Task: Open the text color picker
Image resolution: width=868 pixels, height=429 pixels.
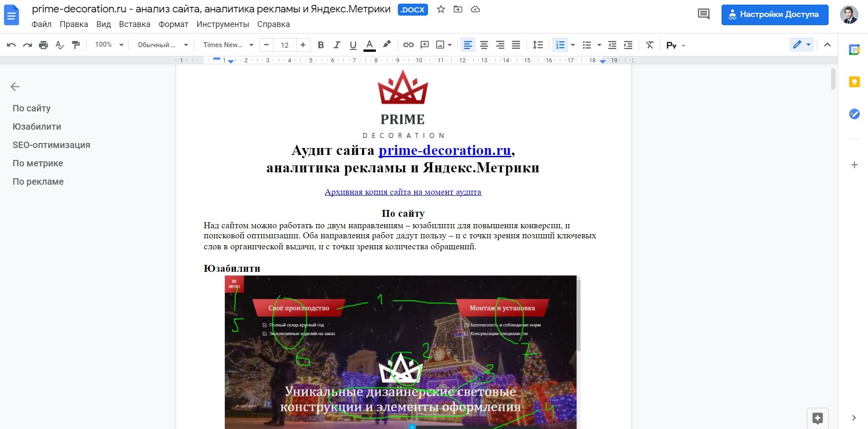Action: [369, 45]
